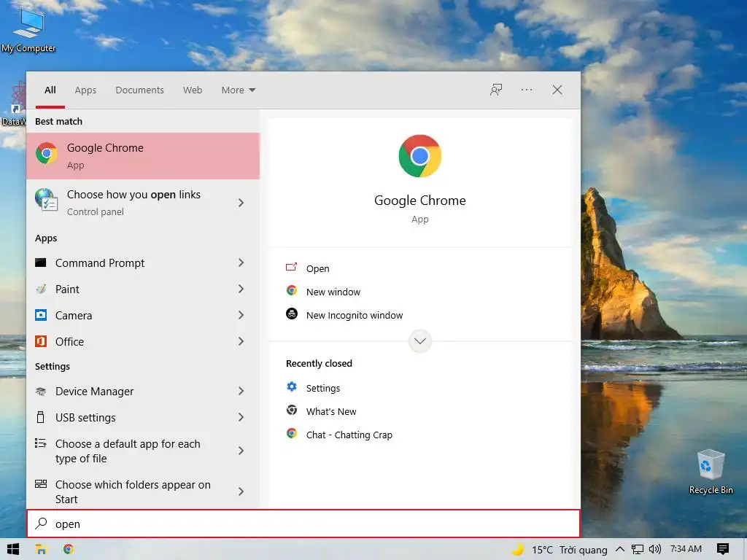The image size is (747, 560).
Task: Show hidden tray icons arrow
Action: coord(620,550)
